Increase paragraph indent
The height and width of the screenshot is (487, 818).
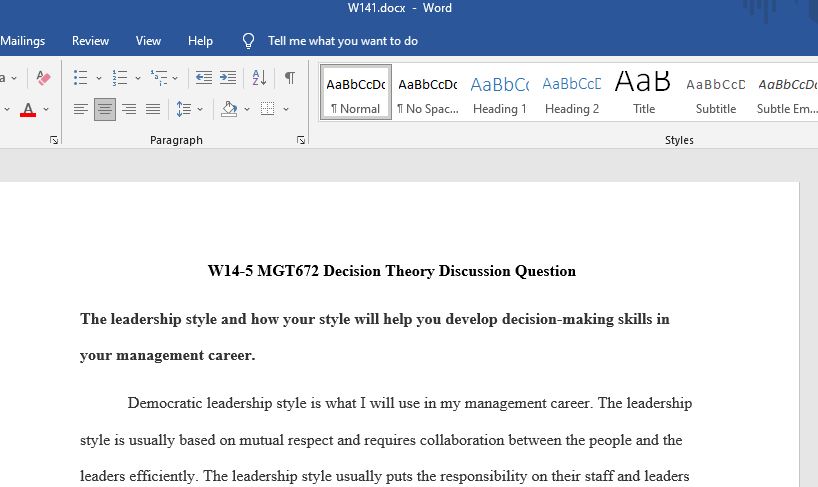pyautogui.click(x=227, y=78)
